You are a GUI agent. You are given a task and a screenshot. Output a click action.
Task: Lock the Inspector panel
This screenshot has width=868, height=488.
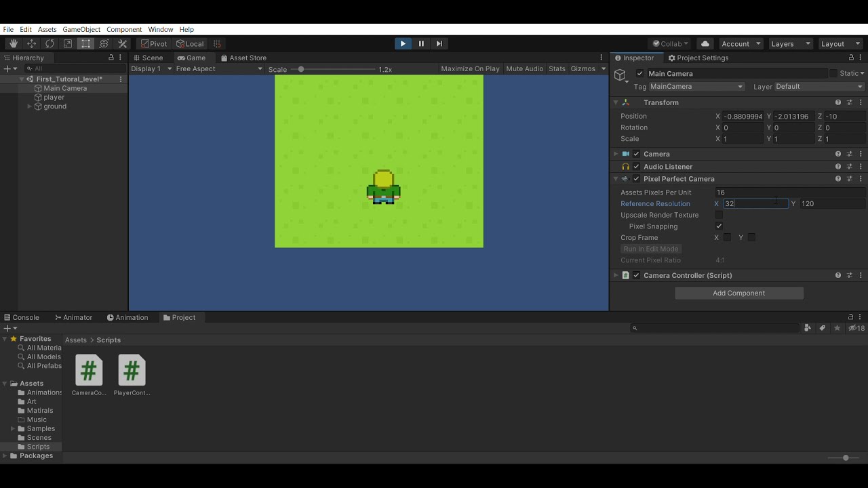(x=852, y=58)
